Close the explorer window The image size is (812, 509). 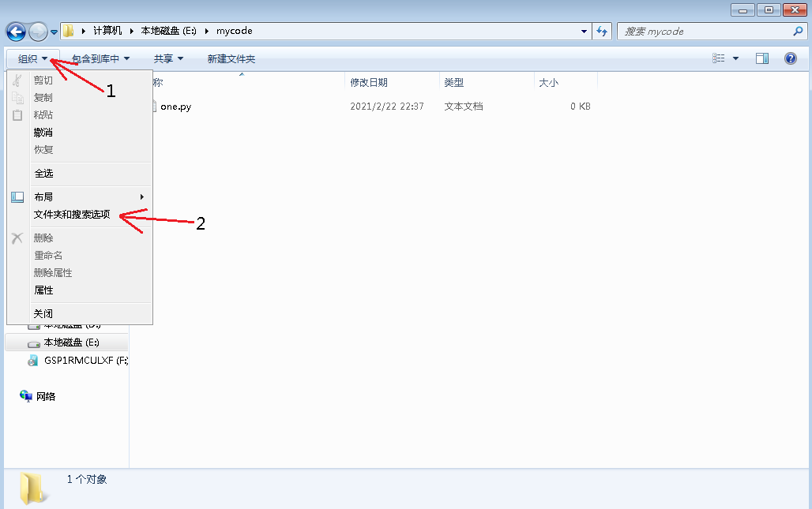click(795, 9)
